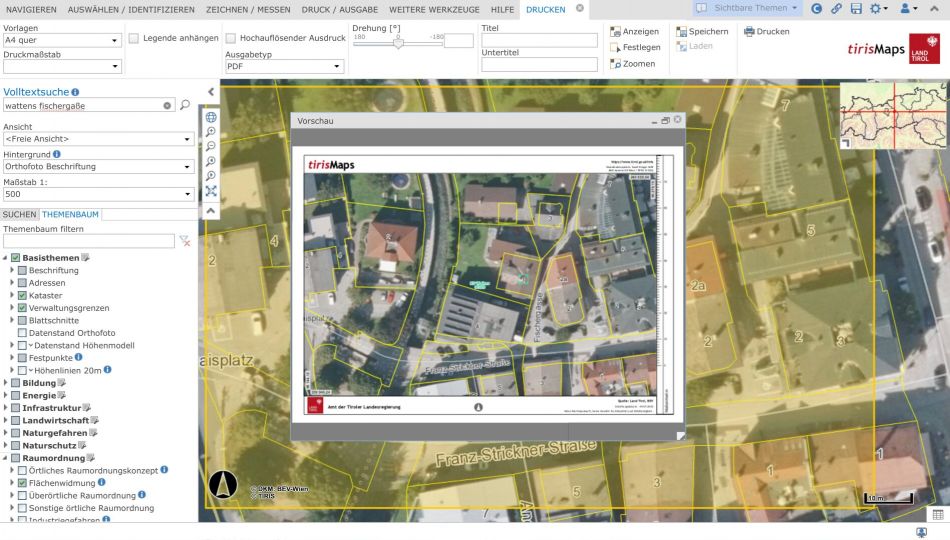Open the Ansicht Freie Ansicht dropdown
Viewport: 950px width, 540px height.
[98, 139]
